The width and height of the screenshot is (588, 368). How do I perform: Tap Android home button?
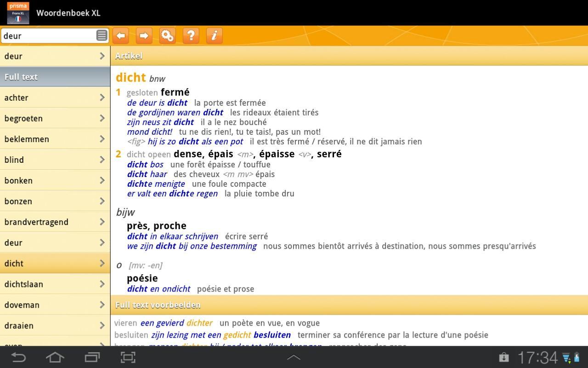click(x=55, y=357)
